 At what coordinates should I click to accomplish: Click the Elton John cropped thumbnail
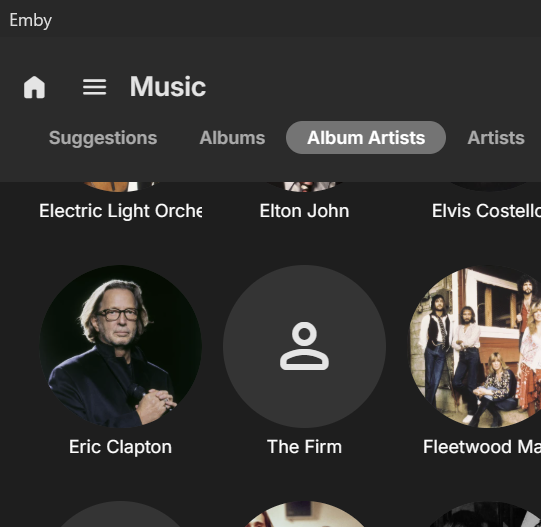click(x=304, y=186)
